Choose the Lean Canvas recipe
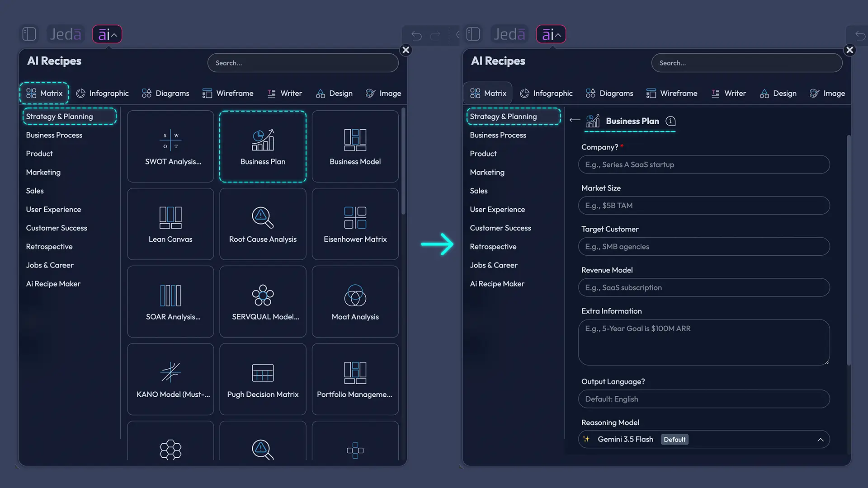This screenshot has height=488, width=868. [170, 224]
